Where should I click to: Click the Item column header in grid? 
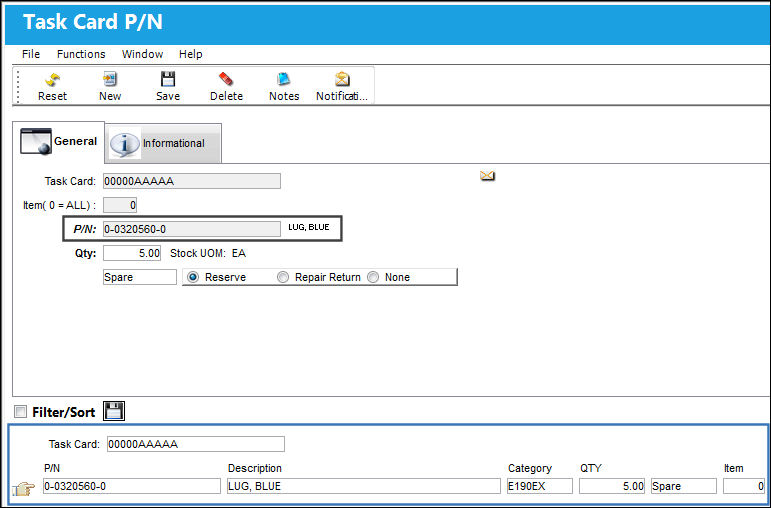tap(733, 468)
